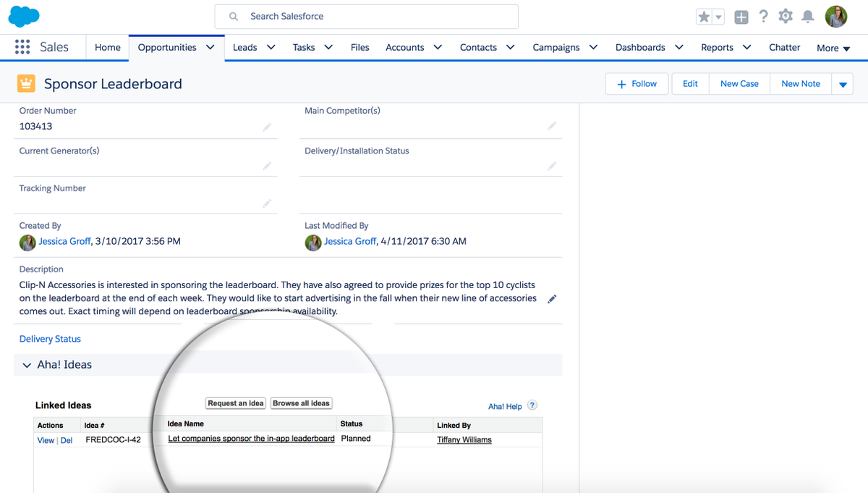Click the Edit record button
The width and height of the screenshot is (868, 493).
click(x=690, y=84)
